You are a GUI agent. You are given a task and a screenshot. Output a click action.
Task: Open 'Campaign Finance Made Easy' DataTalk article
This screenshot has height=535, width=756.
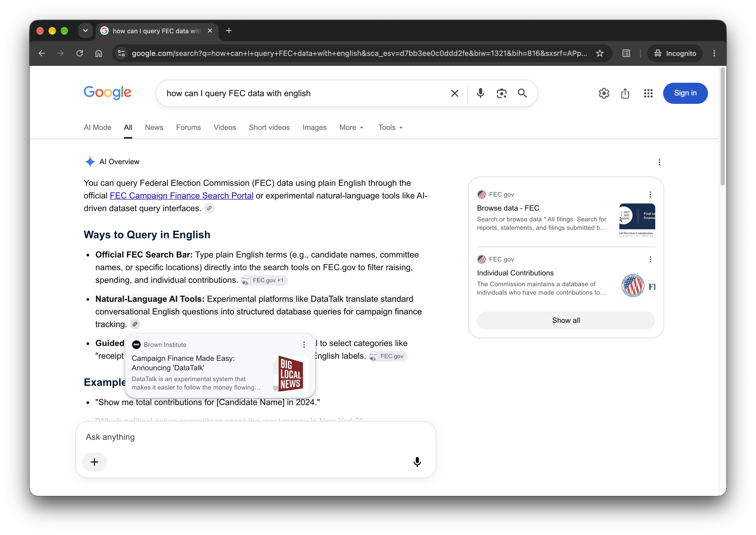pos(183,363)
